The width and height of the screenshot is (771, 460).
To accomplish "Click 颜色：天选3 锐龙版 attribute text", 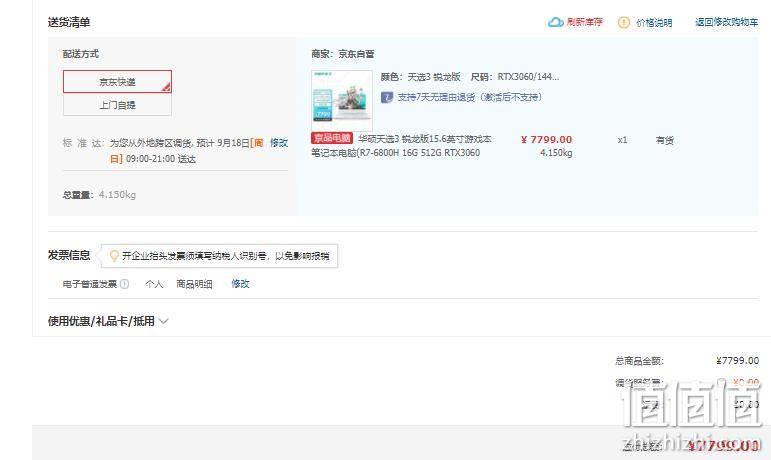I will [x=420, y=77].
